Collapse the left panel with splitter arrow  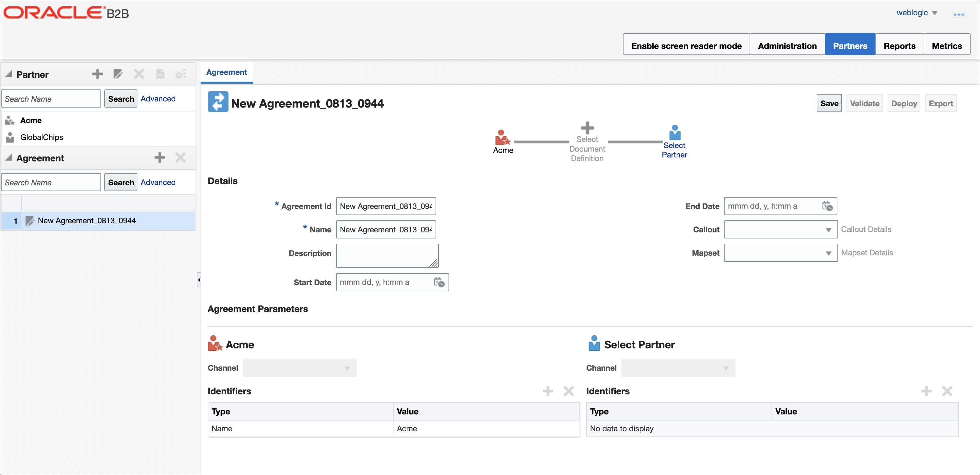(x=199, y=280)
